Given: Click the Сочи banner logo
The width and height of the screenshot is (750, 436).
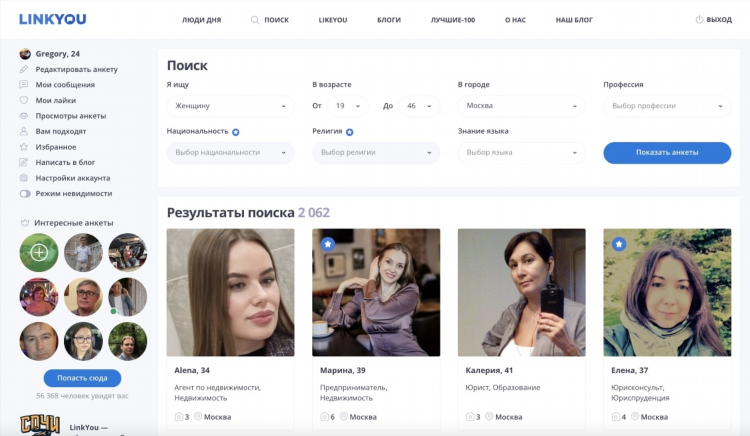Looking at the screenshot, I should pos(40,425).
